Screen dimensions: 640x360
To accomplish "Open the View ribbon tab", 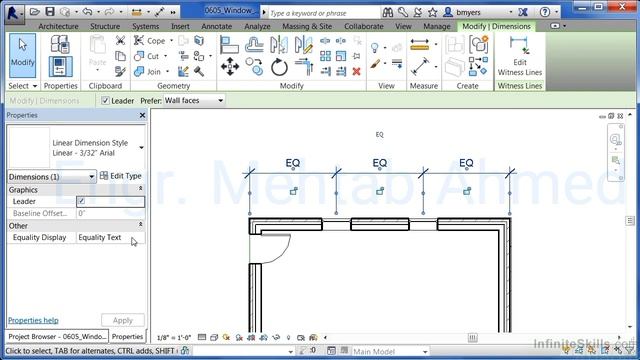I will [403, 26].
